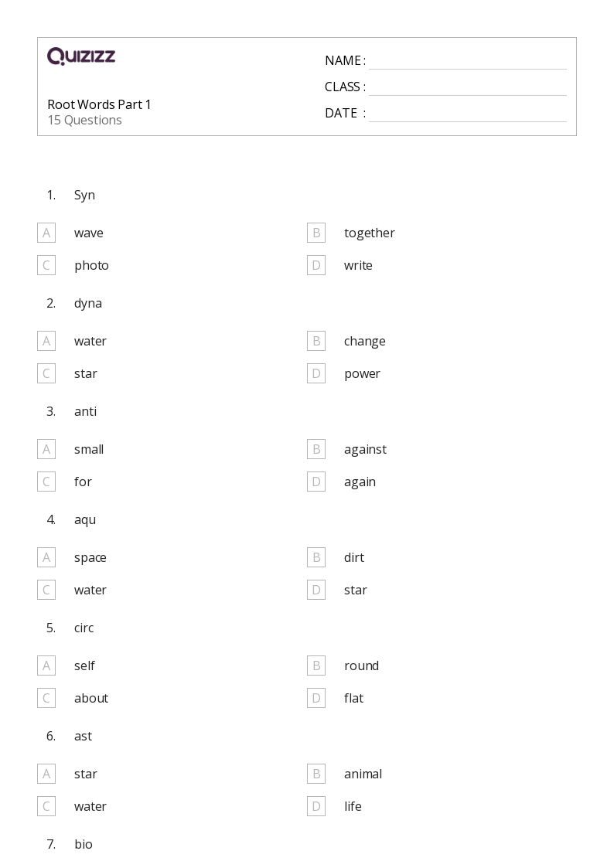Click the Quizizz logo
Viewport: 614px width, 868px height.
81,56
